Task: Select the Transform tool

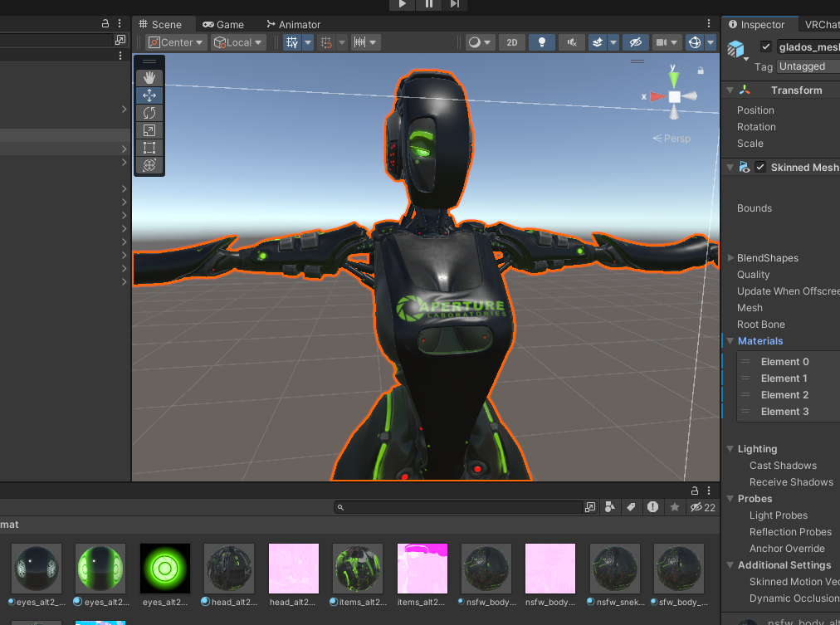Action: (149, 165)
